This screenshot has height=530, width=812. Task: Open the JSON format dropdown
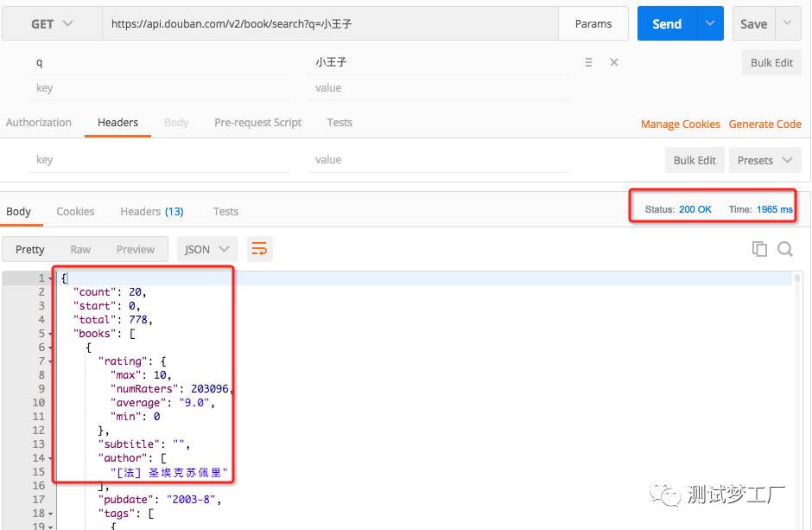207,250
